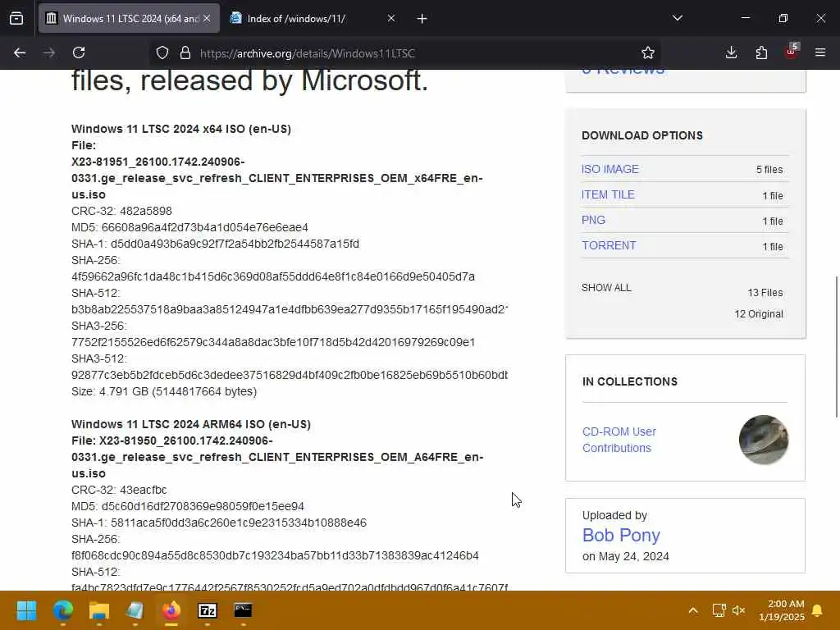Switch to Index of /windows/11/ tab
The width and height of the screenshot is (840, 630).
(x=313, y=19)
